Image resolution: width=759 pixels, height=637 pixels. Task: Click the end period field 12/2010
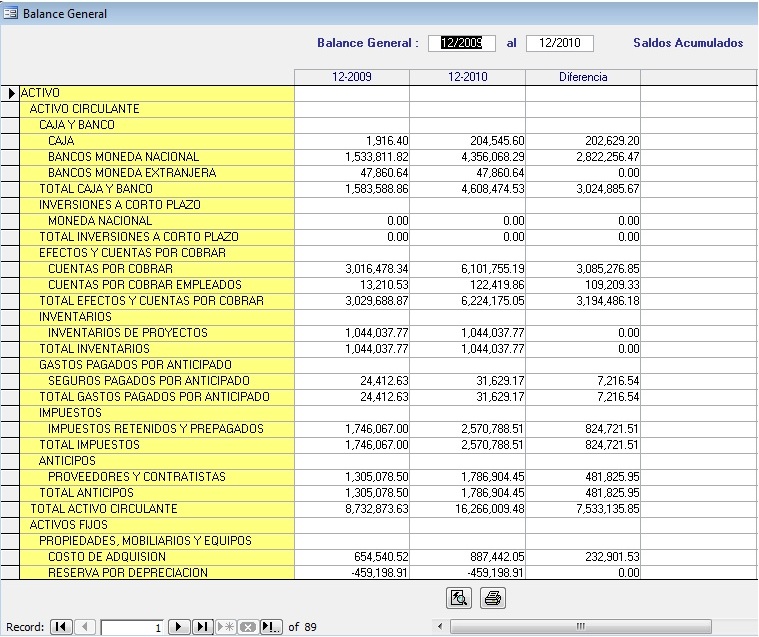(x=560, y=43)
